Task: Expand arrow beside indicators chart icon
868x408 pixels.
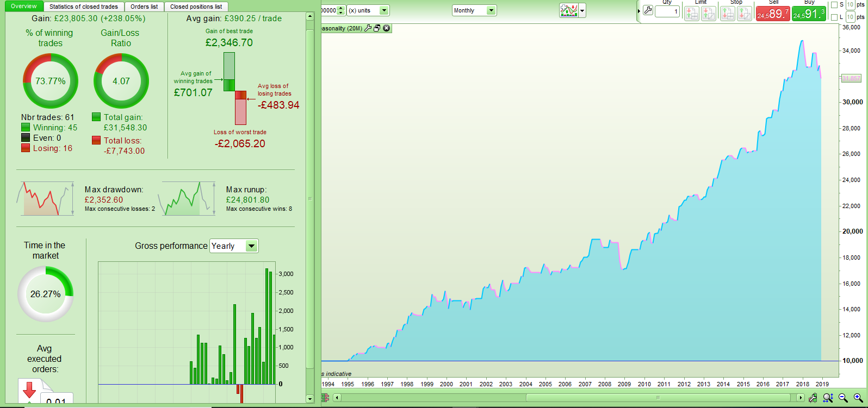Action: point(582,10)
